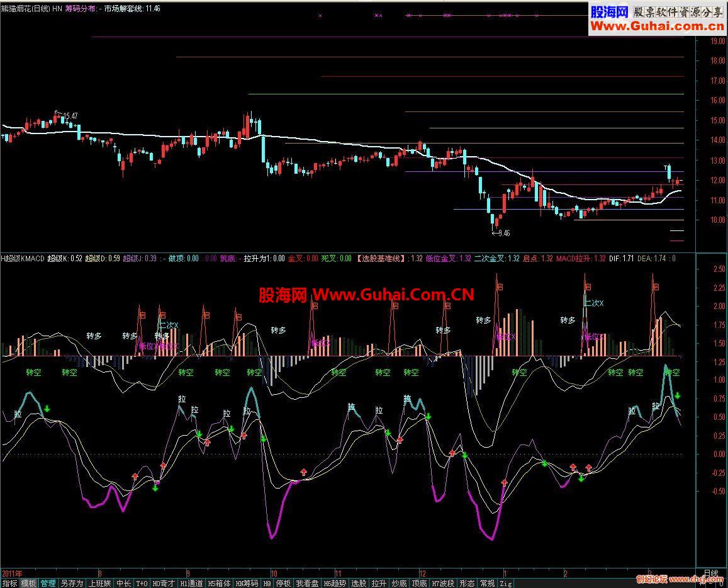Image resolution: width=728 pixels, height=588 pixels.
Task: Switch to the T+0 template
Action: click(142, 584)
